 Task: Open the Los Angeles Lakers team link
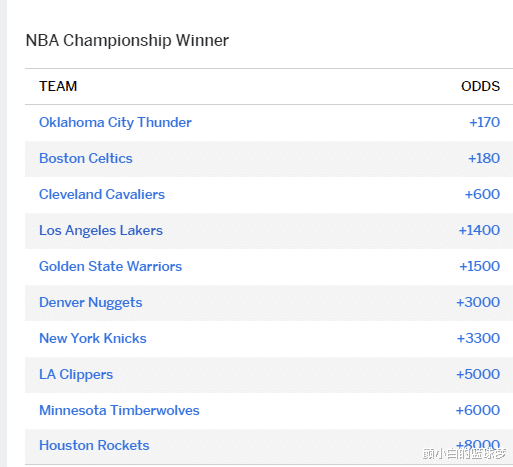[101, 231]
